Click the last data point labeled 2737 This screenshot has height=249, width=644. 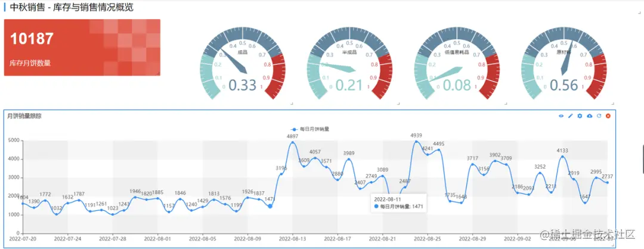tap(608, 182)
